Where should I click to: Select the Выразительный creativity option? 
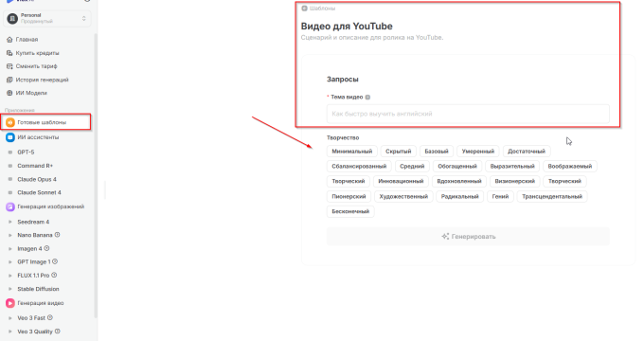click(512, 167)
